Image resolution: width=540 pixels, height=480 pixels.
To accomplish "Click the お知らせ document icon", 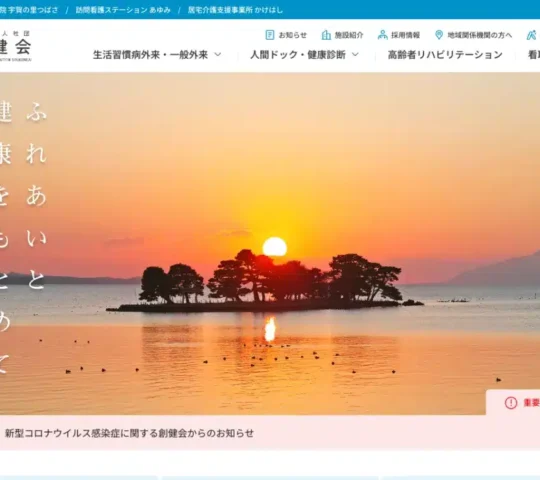I will pos(270,35).
